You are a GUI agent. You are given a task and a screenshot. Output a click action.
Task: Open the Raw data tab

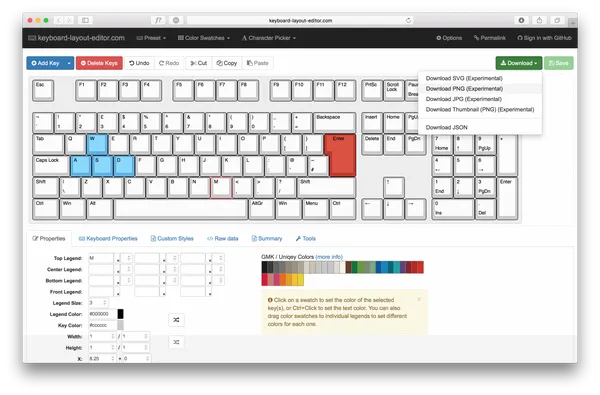click(222, 238)
